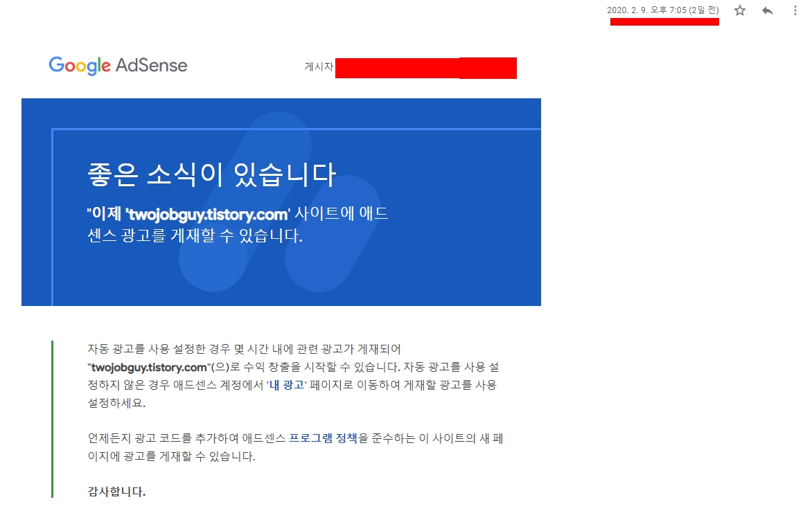Open the '프로그램 정책' link
Image resolution: width=812 pixels, height=522 pixels.
pos(323,438)
